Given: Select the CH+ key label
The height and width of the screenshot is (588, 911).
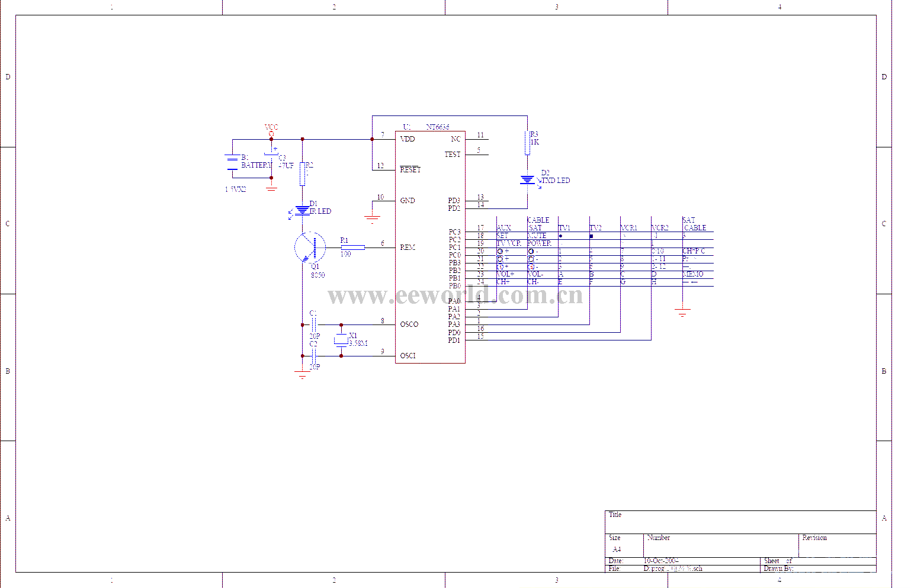Looking at the screenshot, I should point(503,282).
